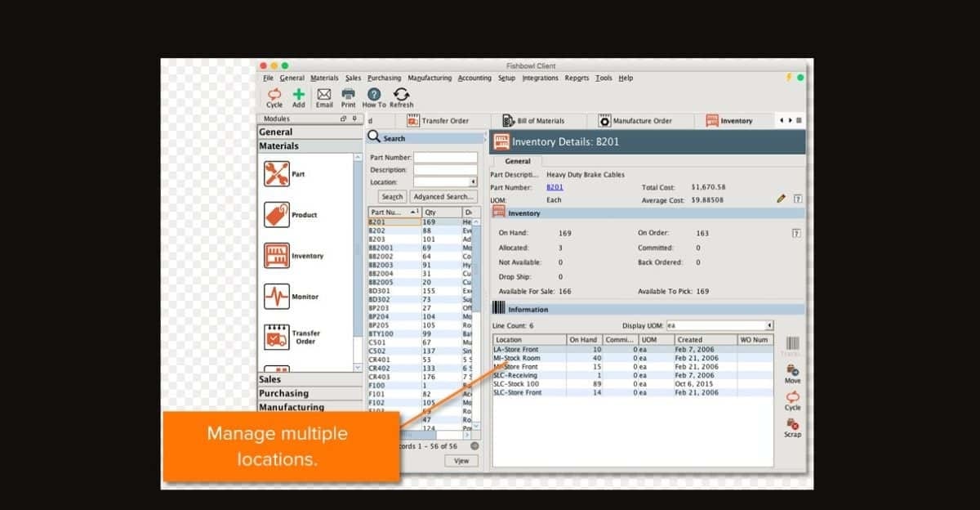Select the LA-Store Front location row
The width and height of the screenshot is (980, 510).
632,349
